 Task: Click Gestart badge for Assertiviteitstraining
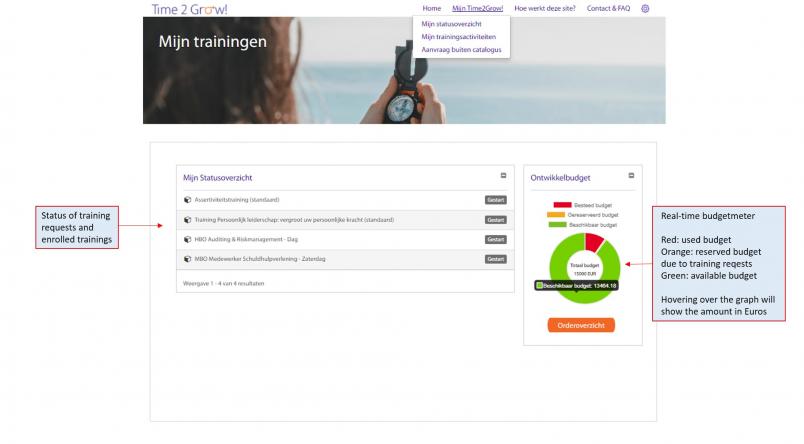coord(496,200)
